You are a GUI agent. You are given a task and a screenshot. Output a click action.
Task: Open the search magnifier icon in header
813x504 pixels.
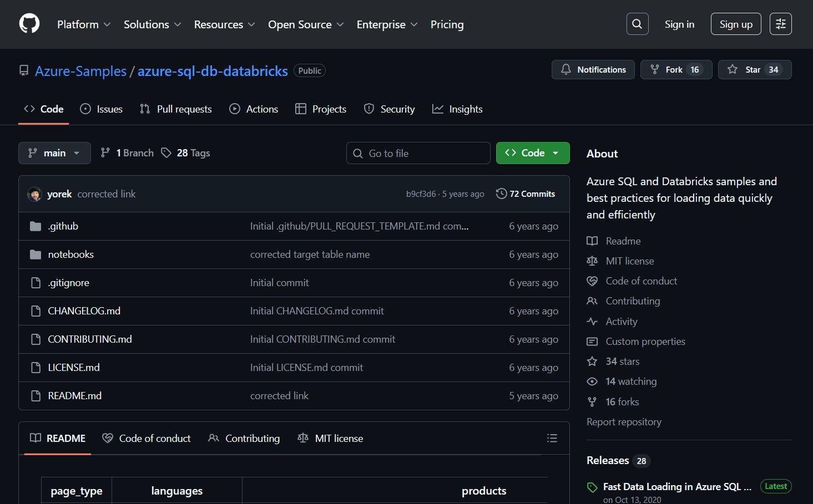(637, 24)
